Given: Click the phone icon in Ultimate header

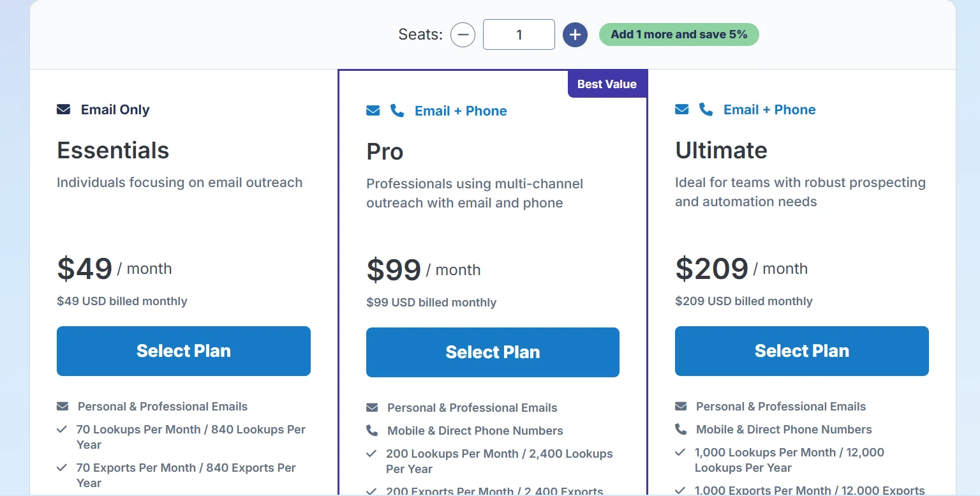Looking at the screenshot, I should (x=706, y=110).
